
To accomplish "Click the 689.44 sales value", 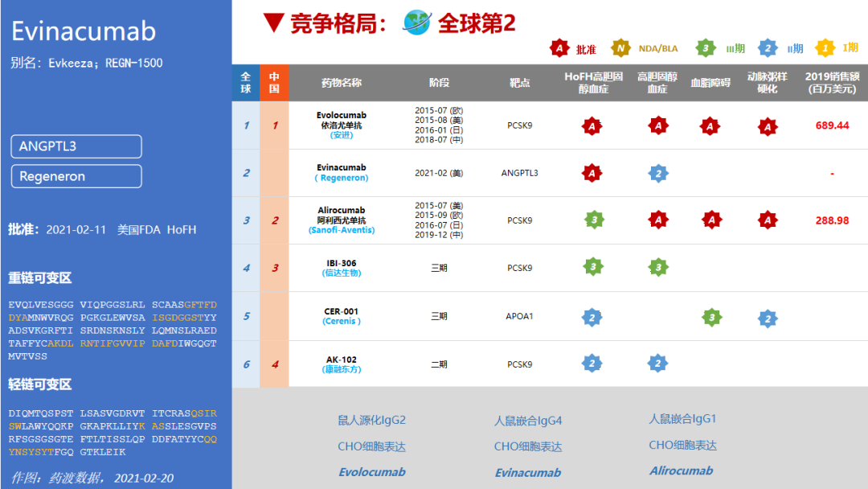I will click(832, 125).
